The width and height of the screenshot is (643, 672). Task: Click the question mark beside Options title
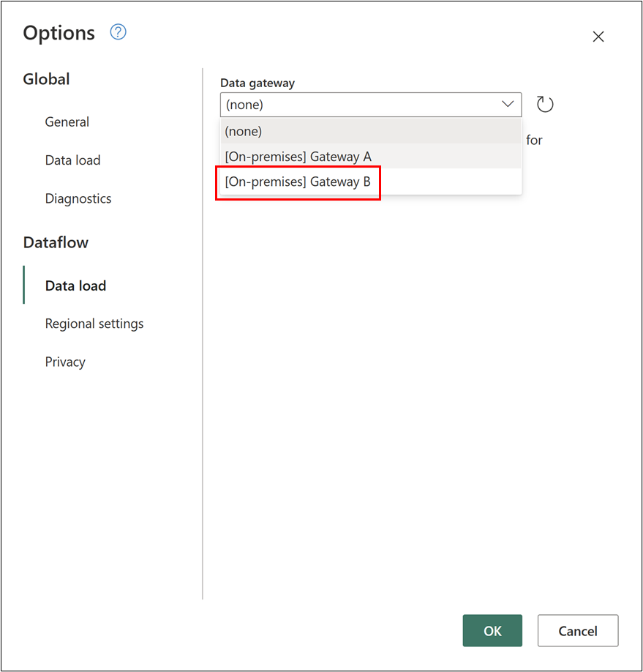click(118, 32)
